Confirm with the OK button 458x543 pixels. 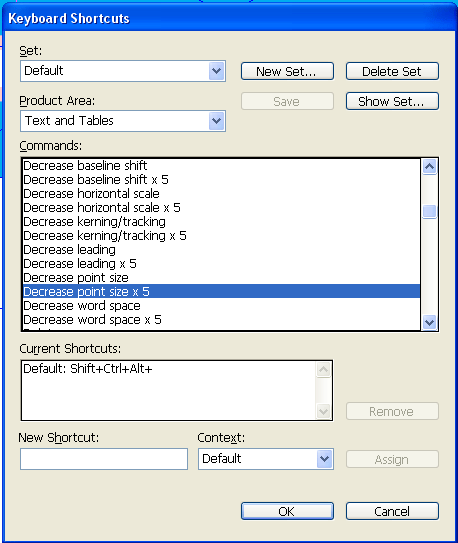coord(287,511)
